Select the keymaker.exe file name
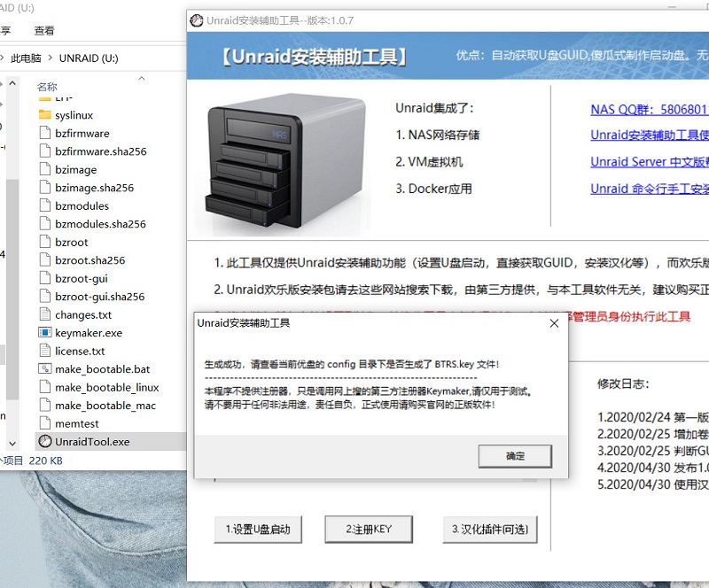The height and width of the screenshot is (588, 709). [x=89, y=333]
